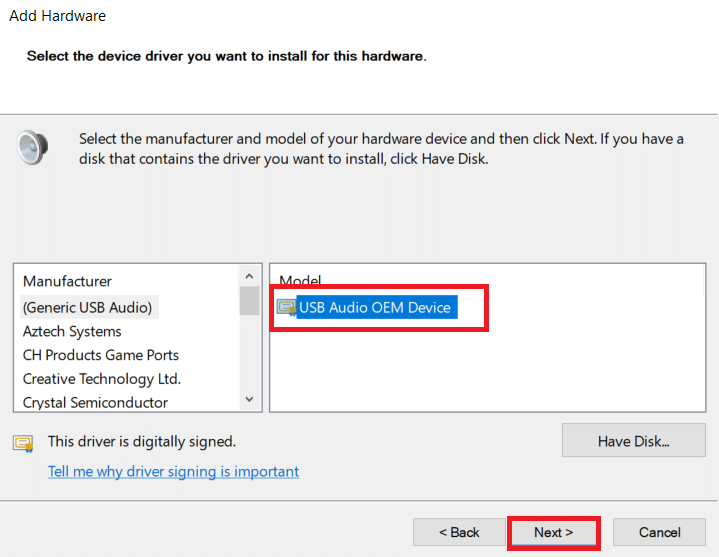This screenshot has width=719, height=557.
Task: Select Crystal Semiconductor manufacturer
Action: [x=95, y=402]
